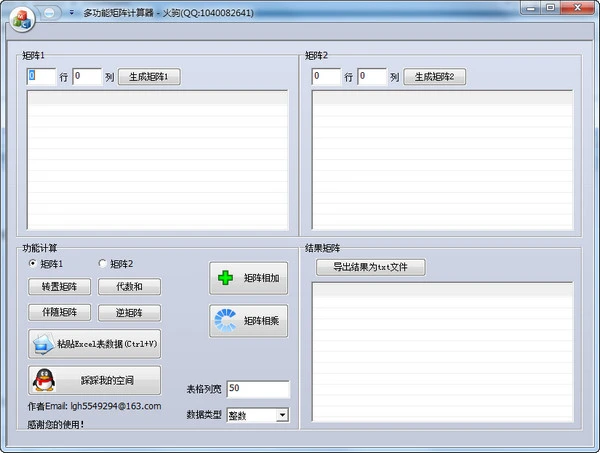Image resolution: width=600 pixels, height=453 pixels.
Task: Click the green plus 矩阵相加 icon
Action: point(226,278)
